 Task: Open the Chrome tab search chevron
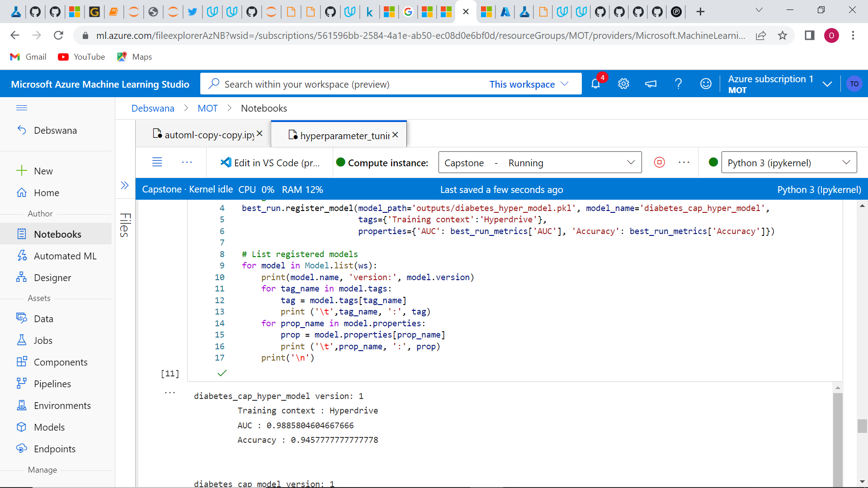click(759, 10)
